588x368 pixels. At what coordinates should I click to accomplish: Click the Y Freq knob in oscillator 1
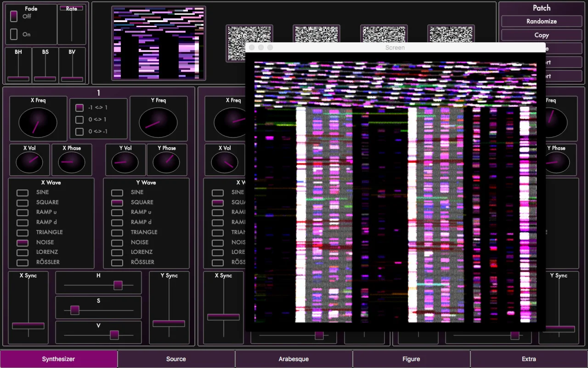158,123
